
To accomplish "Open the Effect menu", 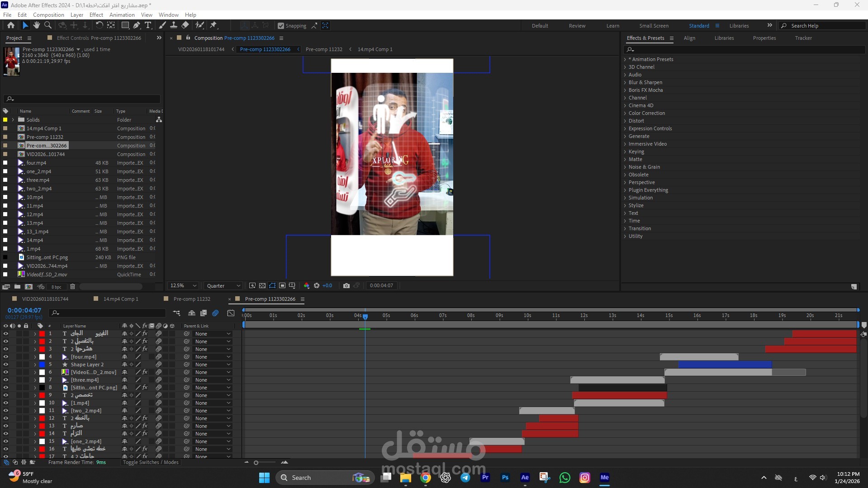I will 96,14.
